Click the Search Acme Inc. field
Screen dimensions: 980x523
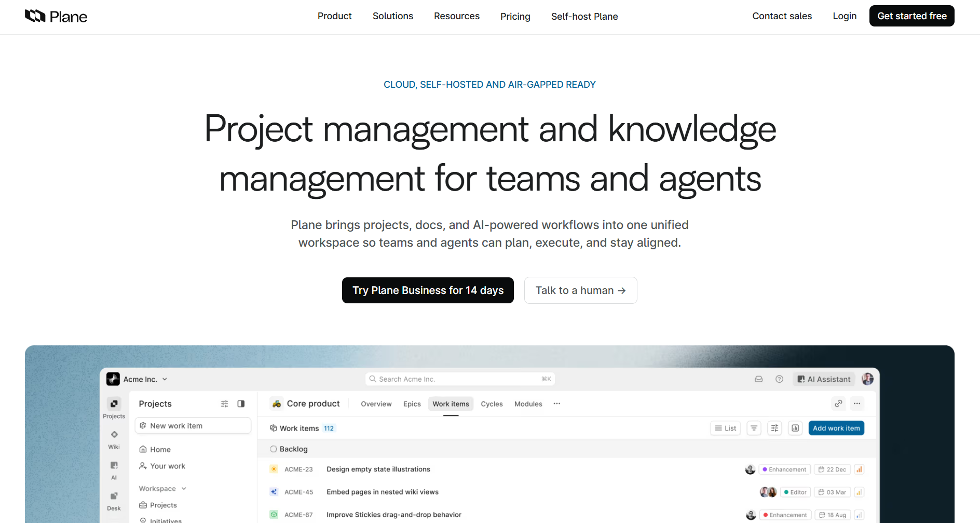coord(460,379)
